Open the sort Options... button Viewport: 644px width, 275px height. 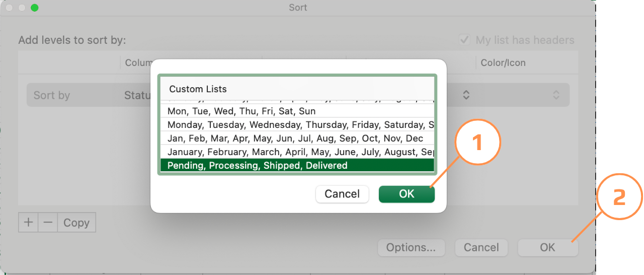coord(411,247)
